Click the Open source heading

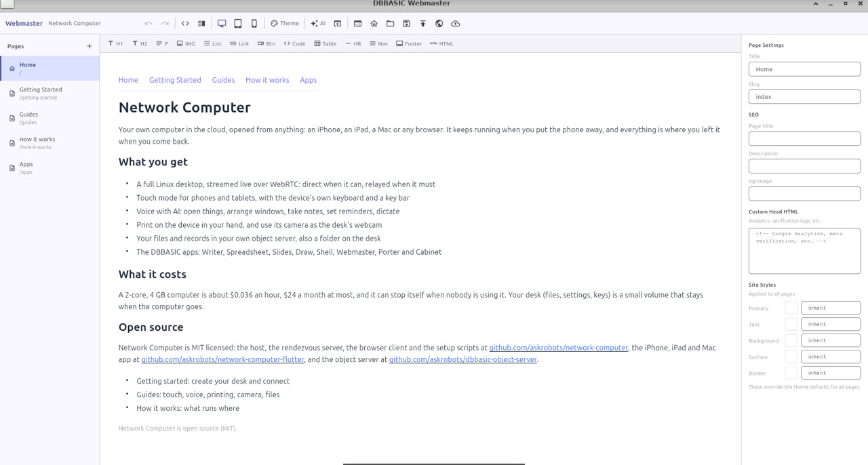tap(151, 327)
